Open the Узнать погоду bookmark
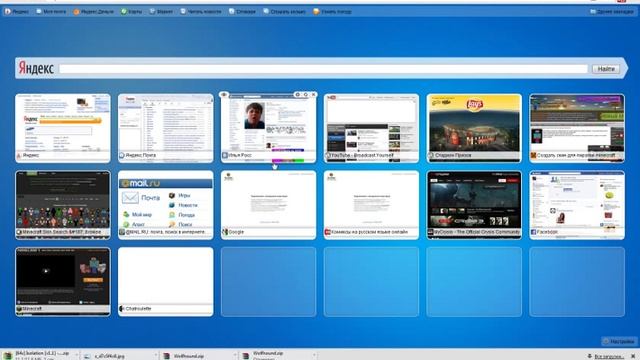The width and height of the screenshot is (640, 360). click(x=332, y=12)
